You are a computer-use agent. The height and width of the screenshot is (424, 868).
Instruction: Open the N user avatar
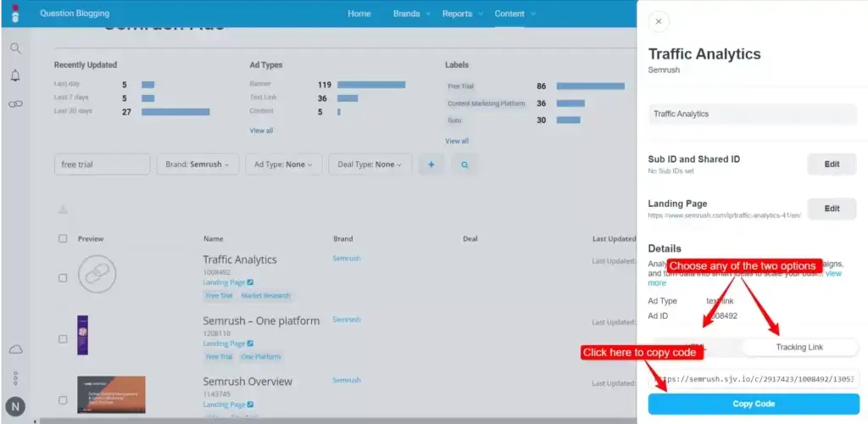tap(15, 407)
